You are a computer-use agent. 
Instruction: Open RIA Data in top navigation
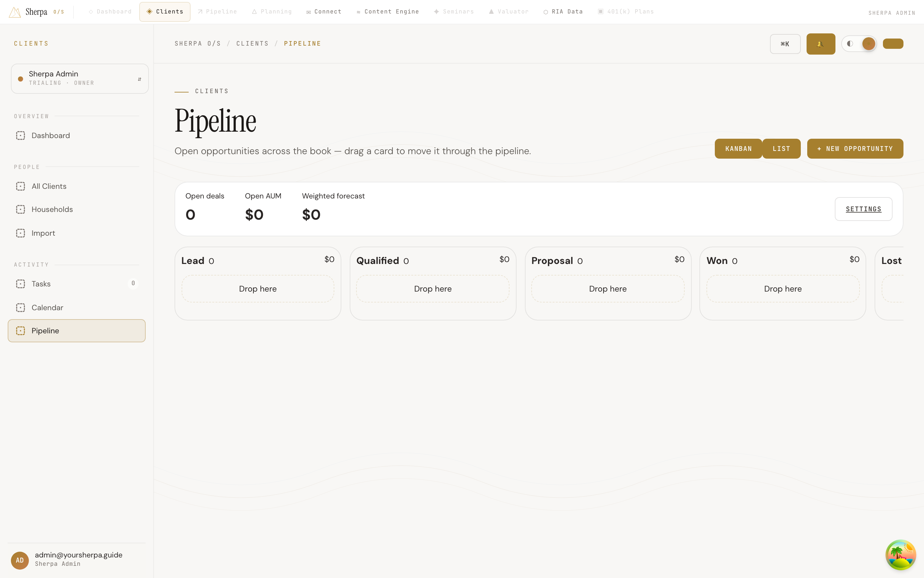click(x=563, y=12)
